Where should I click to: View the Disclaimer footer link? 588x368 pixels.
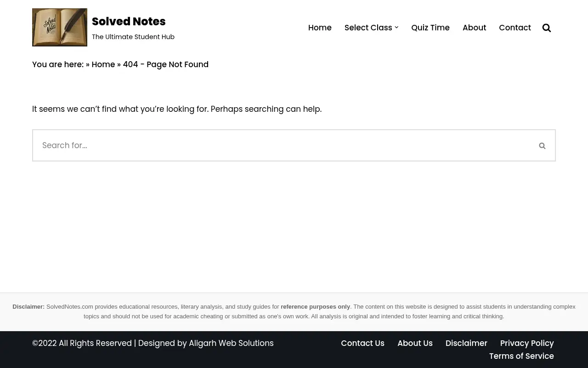click(x=466, y=343)
